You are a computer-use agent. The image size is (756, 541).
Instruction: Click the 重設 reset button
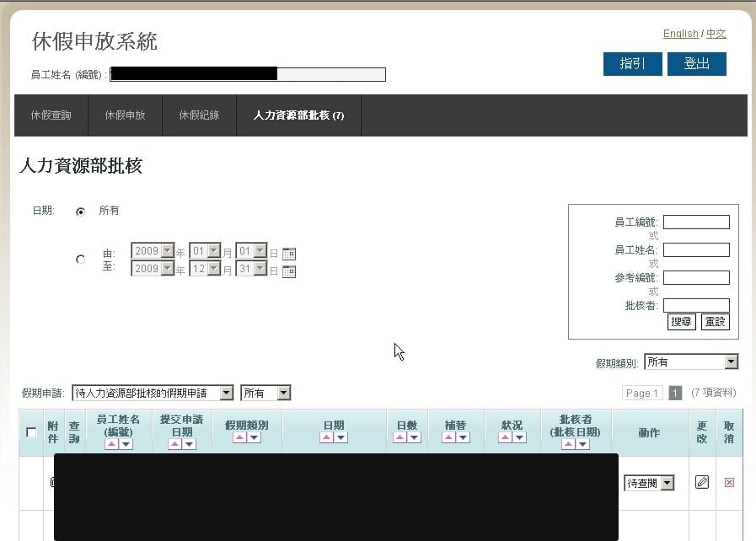[x=715, y=322]
